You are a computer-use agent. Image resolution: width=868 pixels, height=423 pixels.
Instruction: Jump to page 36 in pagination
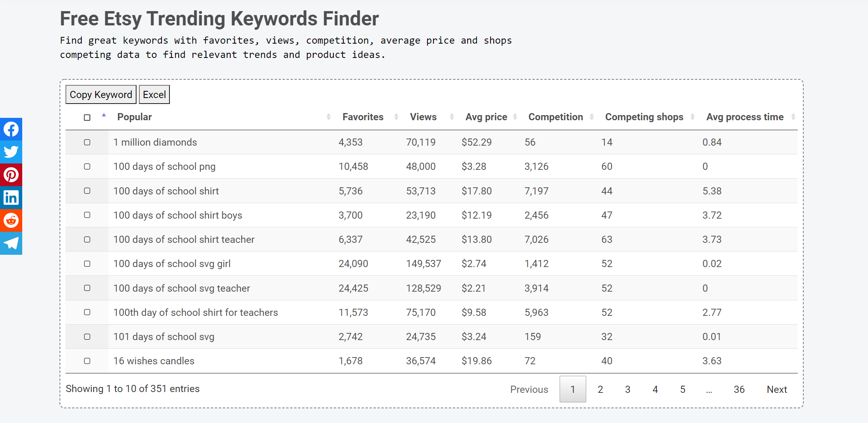[739, 389]
